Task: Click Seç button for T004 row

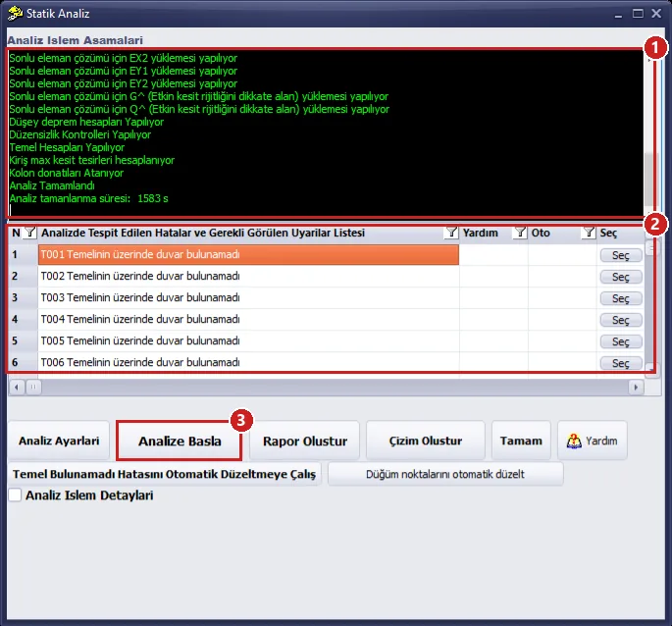Action: pyautogui.click(x=621, y=320)
